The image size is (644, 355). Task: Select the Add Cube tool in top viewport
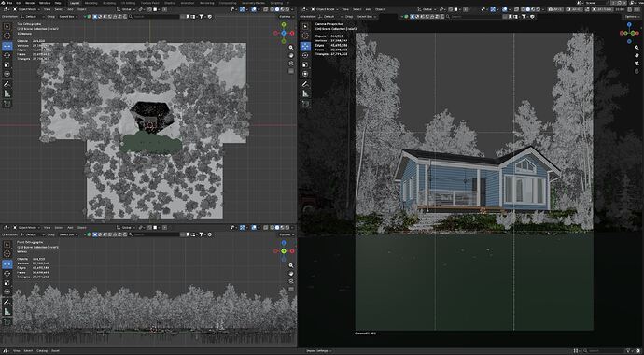(7, 104)
